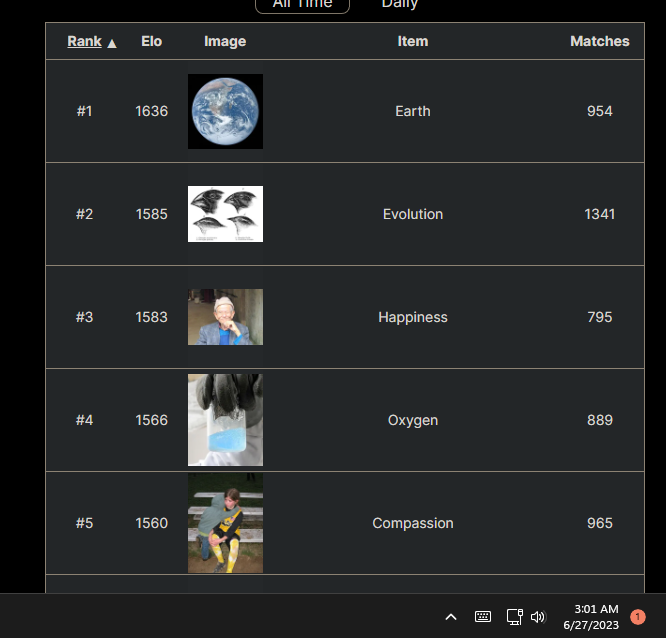
Task: Click matches count 889
Action: [x=599, y=420]
